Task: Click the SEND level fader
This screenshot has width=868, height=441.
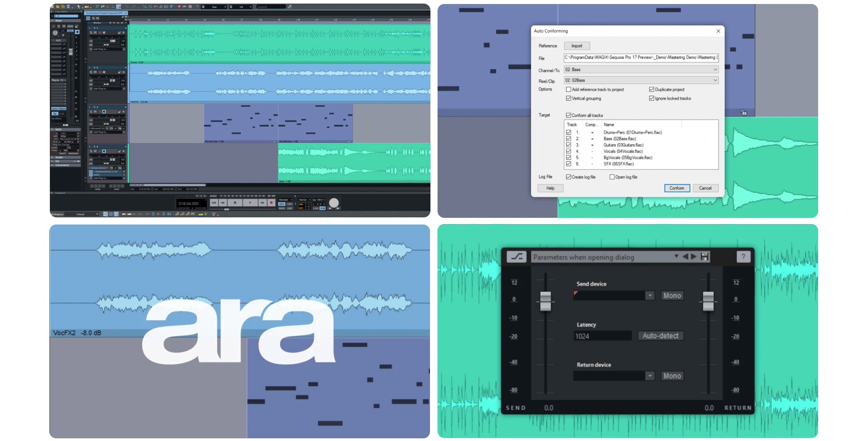Action: [x=545, y=302]
